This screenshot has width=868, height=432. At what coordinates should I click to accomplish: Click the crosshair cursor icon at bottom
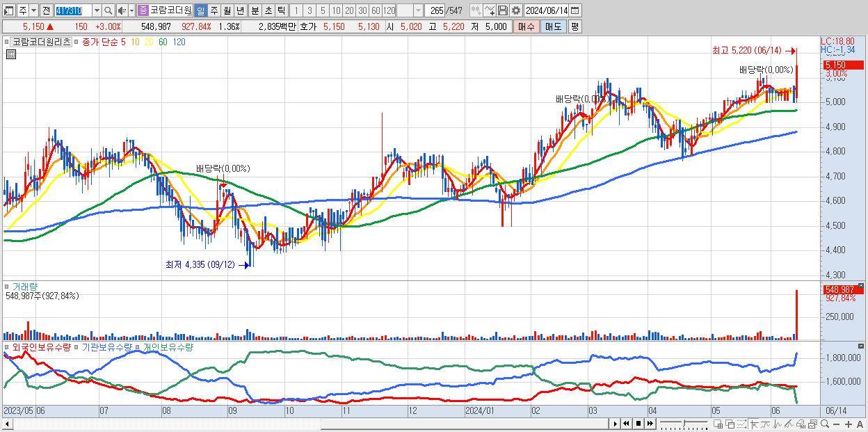point(754,424)
